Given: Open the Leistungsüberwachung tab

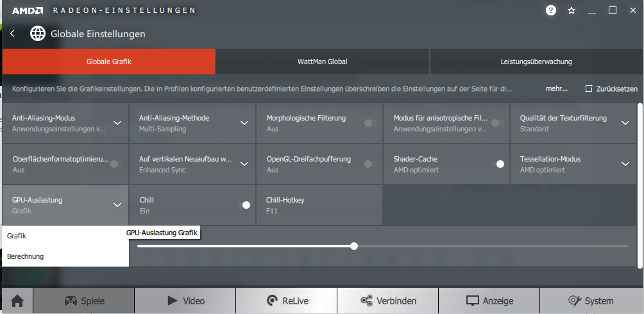Looking at the screenshot, I should coord(536,62).
